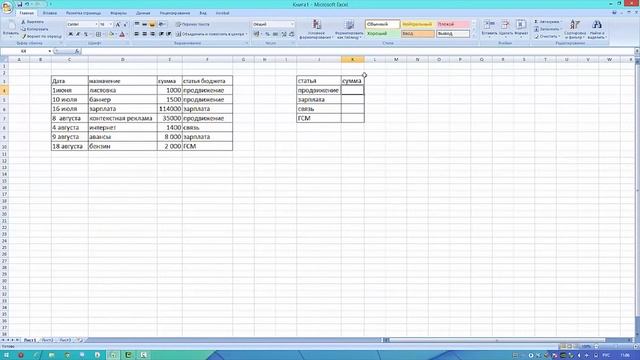
Task: Apply the orange Ввод cell style
Action: tap(418, 34)
